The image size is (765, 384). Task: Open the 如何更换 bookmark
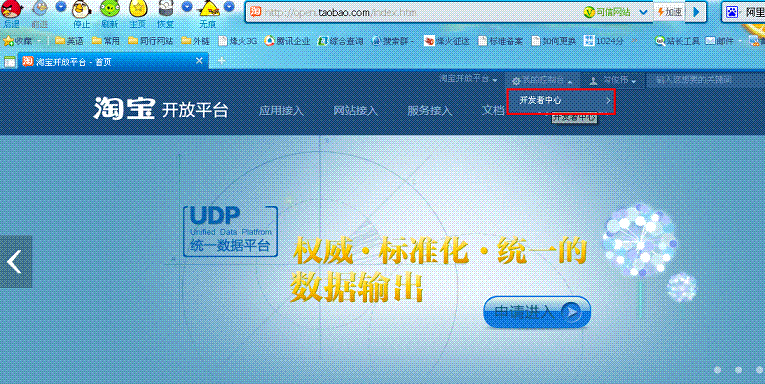tap(554, 41)
